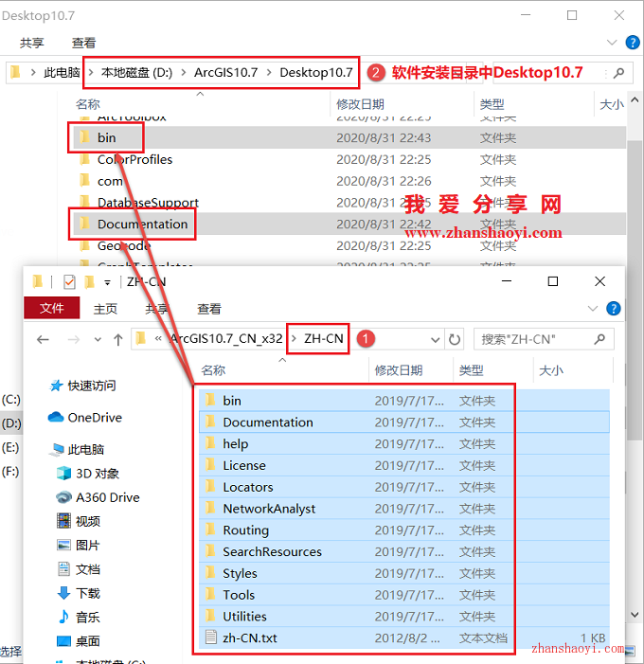Click the scroll down arrow in Desktop10.7 window
This screenshot has height=664, width=644.
(635, 615)
